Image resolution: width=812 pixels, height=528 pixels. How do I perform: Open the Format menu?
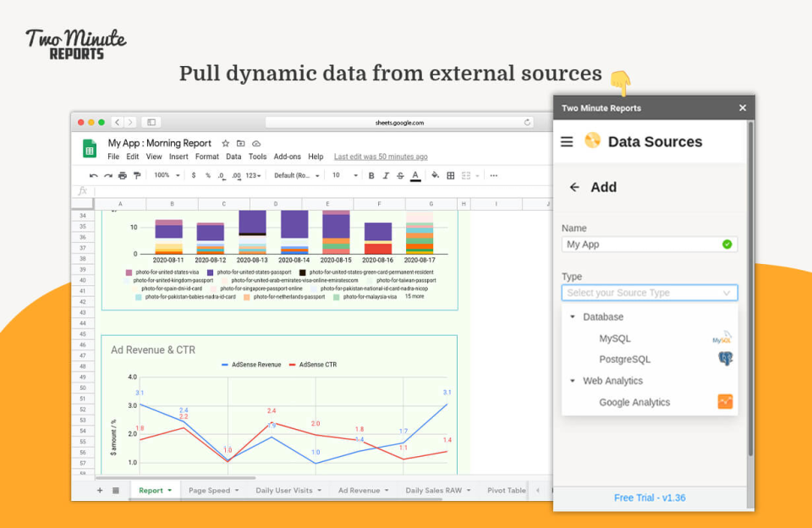tap(207, 157)
